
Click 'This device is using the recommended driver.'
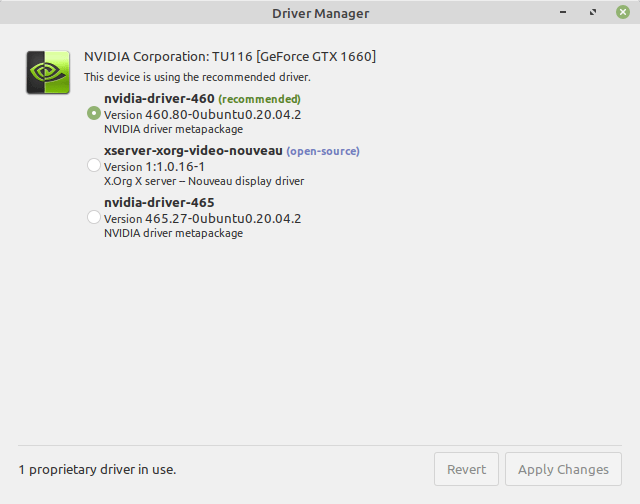tap(198, 77)
